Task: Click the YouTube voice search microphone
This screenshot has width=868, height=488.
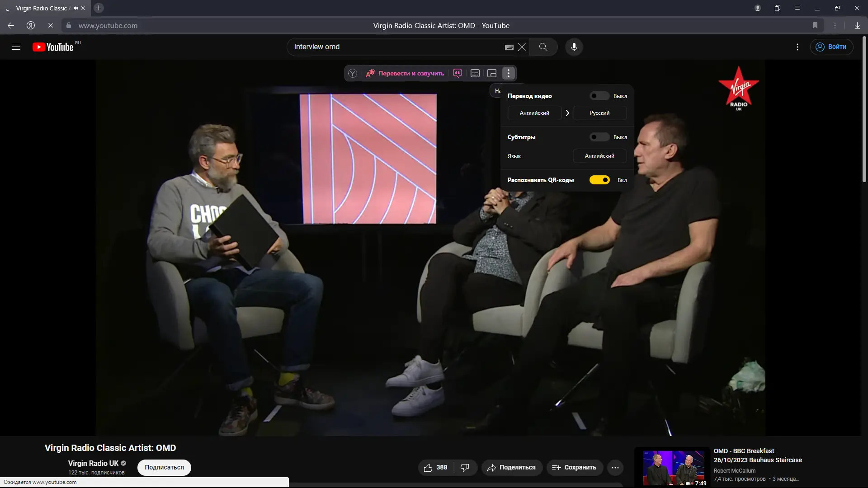Action: (x=574, y=47)
